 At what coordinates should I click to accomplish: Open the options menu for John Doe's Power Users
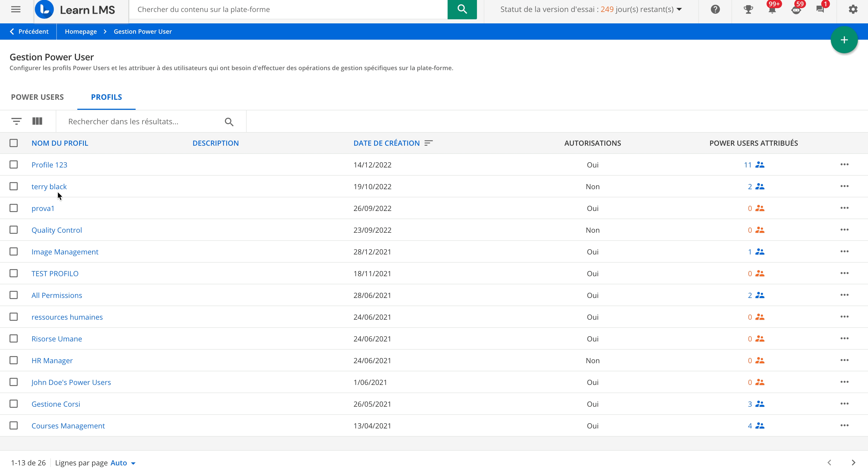pyautogui.click(x=844, y=382)
